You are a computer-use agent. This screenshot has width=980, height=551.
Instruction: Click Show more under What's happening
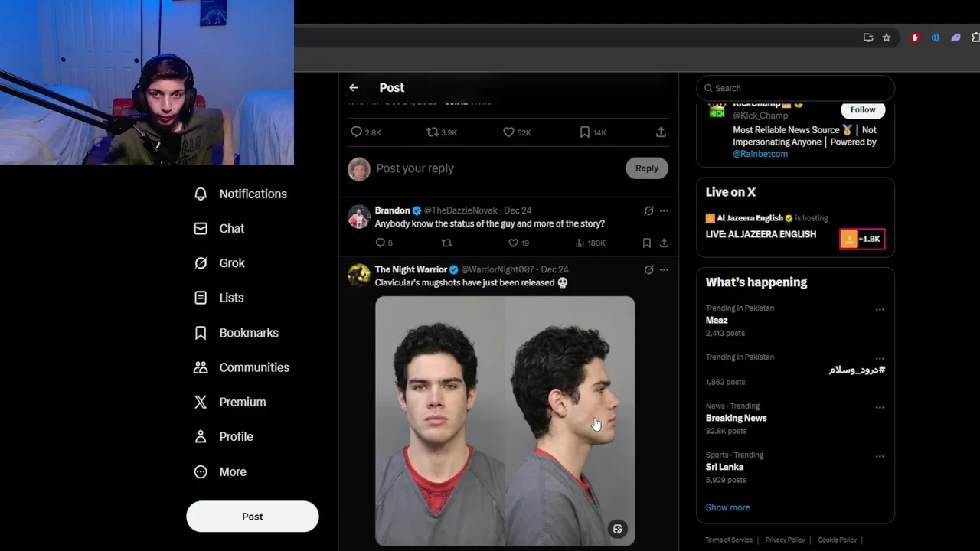727,507
